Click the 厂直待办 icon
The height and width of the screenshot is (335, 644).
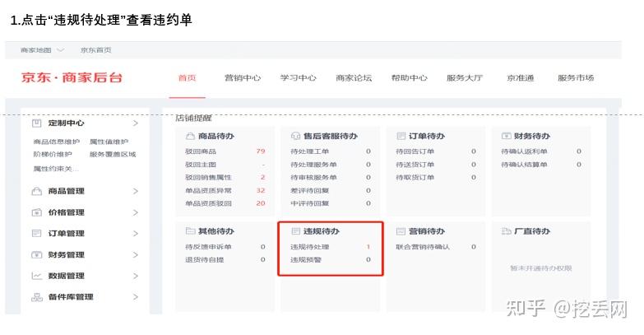[506, 231]
